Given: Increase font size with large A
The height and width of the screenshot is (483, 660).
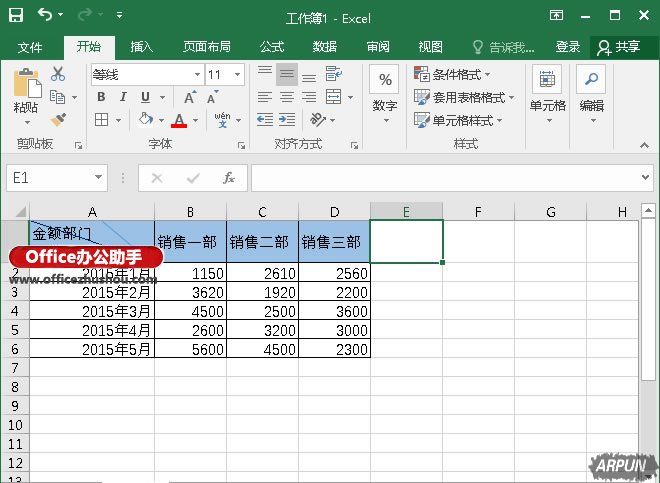Looking at the screenshot, I should click(x=190, y=97).
